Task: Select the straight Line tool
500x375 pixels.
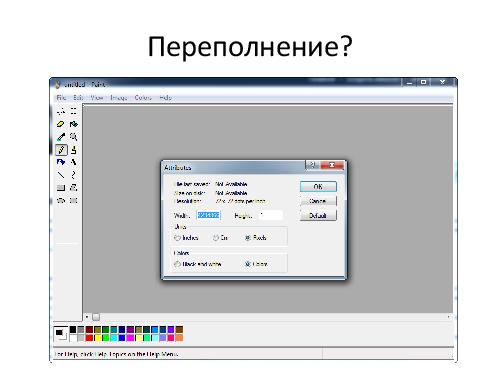Action: coord(61,175)
